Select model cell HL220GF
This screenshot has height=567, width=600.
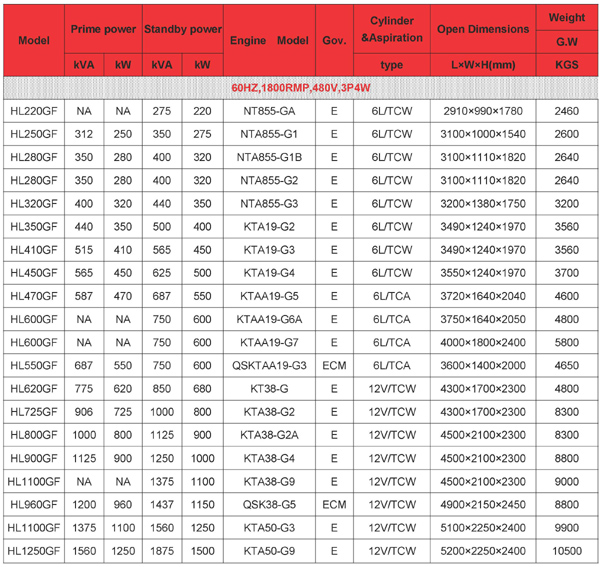(34, 111)
